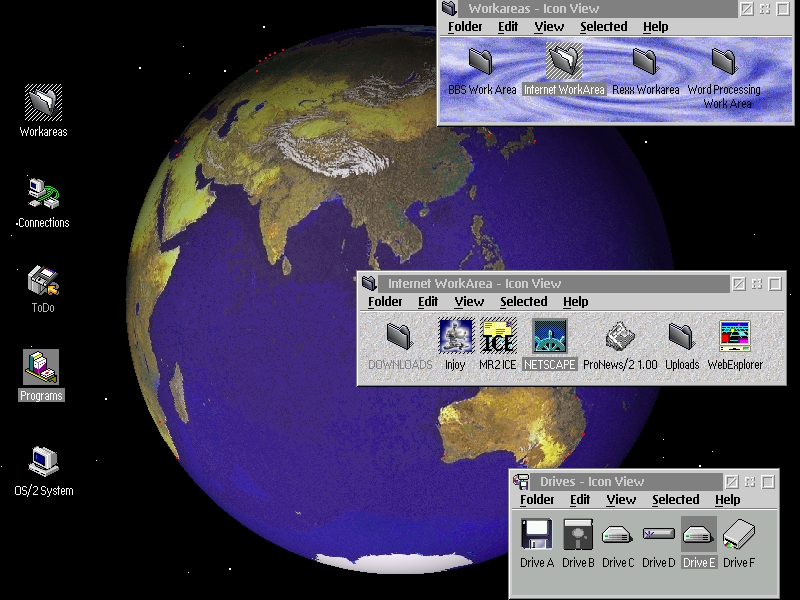Open the Edit menu in Drives window
This screenshot has height=600, width=800.
(580, 499)
